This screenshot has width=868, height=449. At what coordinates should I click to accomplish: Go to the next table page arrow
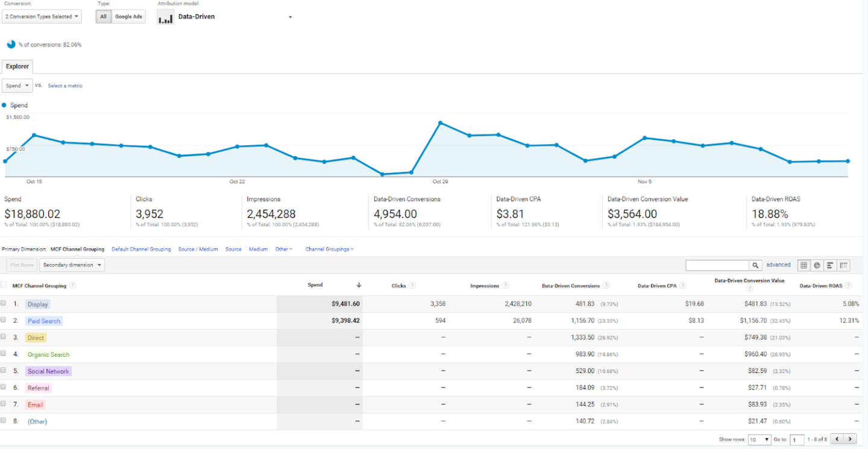(x=849, y=439)
